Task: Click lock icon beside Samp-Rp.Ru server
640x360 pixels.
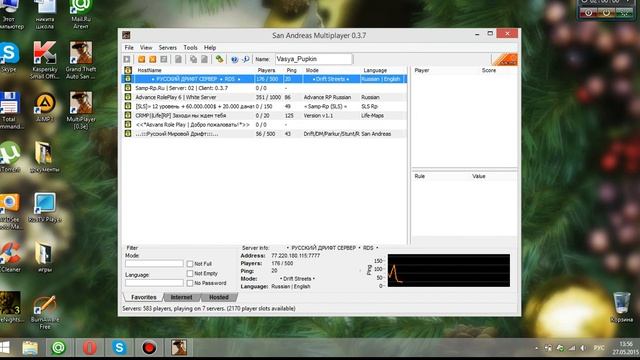Action: point(128,88)
